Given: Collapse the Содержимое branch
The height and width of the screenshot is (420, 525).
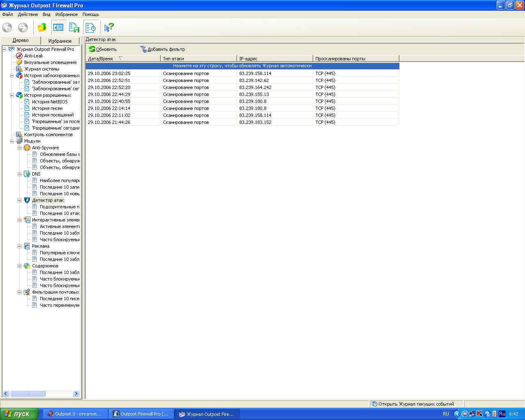Looking at the screenshot, I should click(20, 266).
